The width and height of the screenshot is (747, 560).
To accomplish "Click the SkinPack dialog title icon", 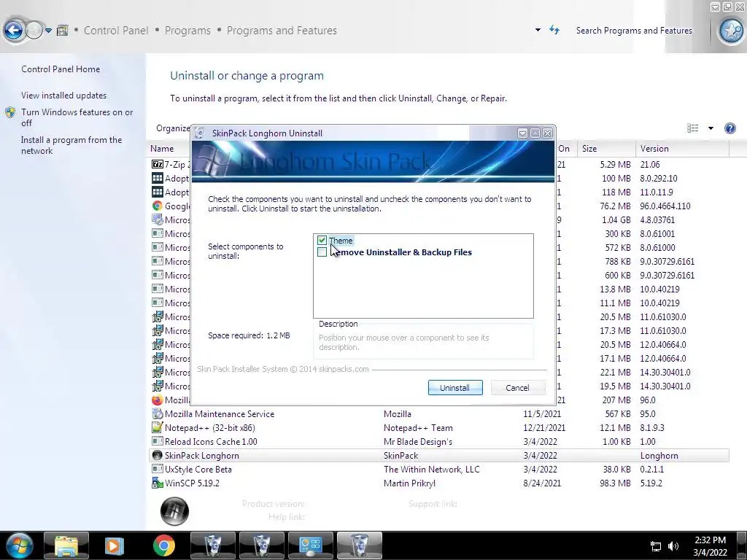I will click(x=199, y=133).
